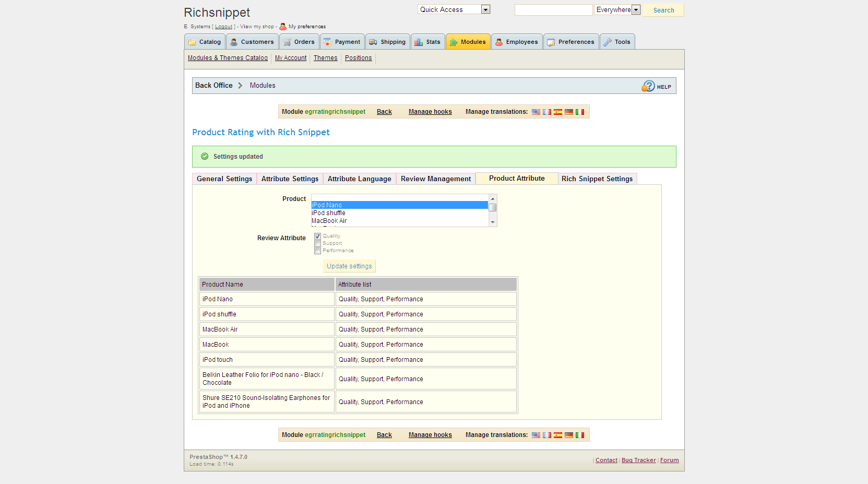This screenshot has height=484, width=868.
Task: Click the Attribute list column header
Action: pos(426,285)
